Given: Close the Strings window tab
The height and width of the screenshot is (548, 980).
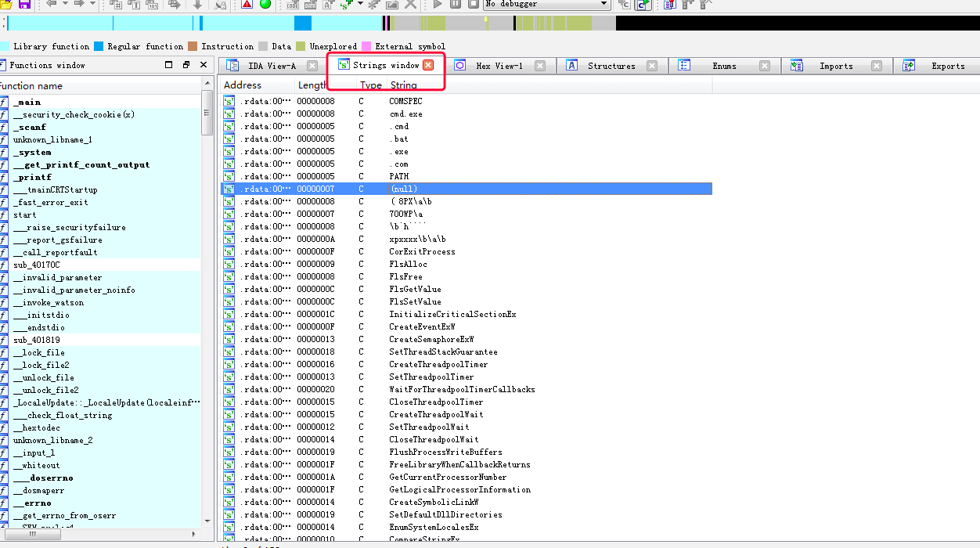Looking at the screenshot, I should [428, 65].
